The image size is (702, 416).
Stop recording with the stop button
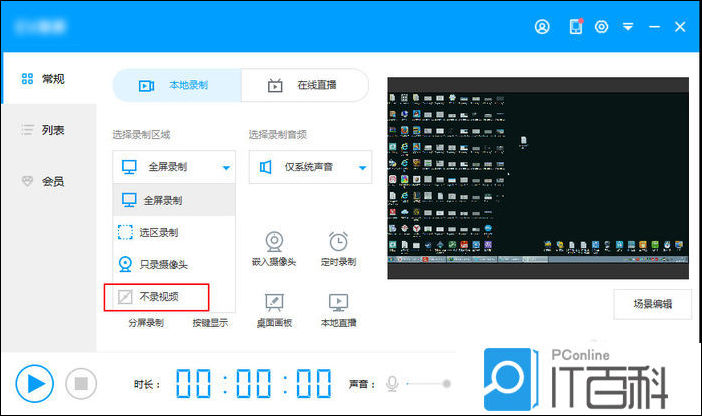[81, 384]
